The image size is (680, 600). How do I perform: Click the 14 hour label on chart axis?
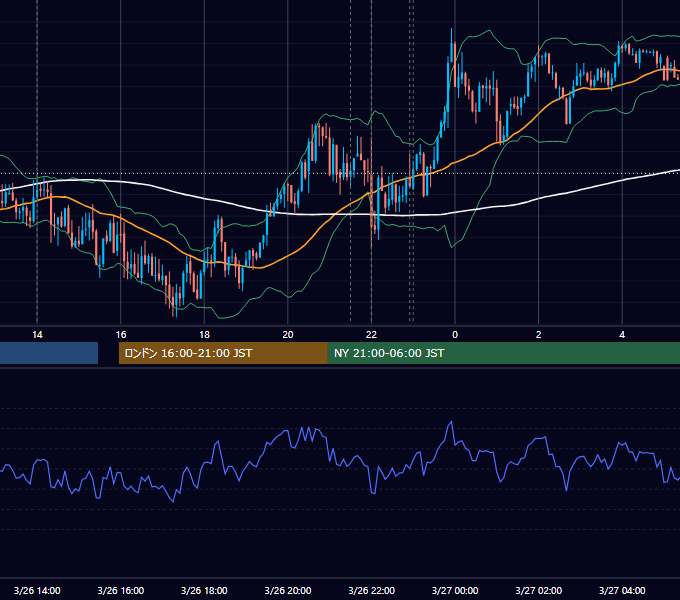click(x=37, y=335)
